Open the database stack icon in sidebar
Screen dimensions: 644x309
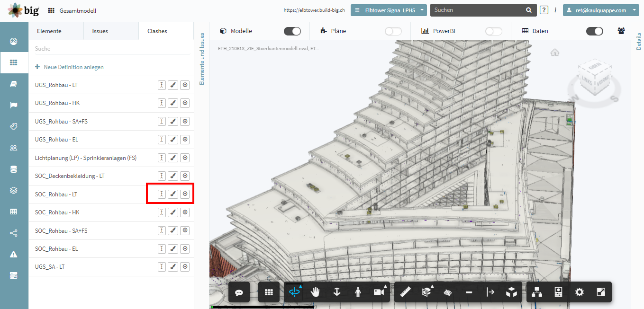[14, 169]
